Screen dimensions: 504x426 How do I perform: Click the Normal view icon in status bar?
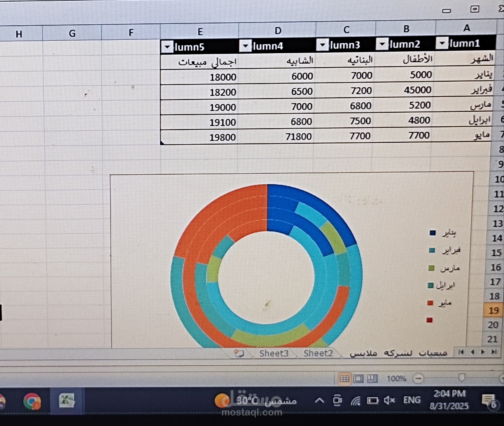tap(344, 379)
